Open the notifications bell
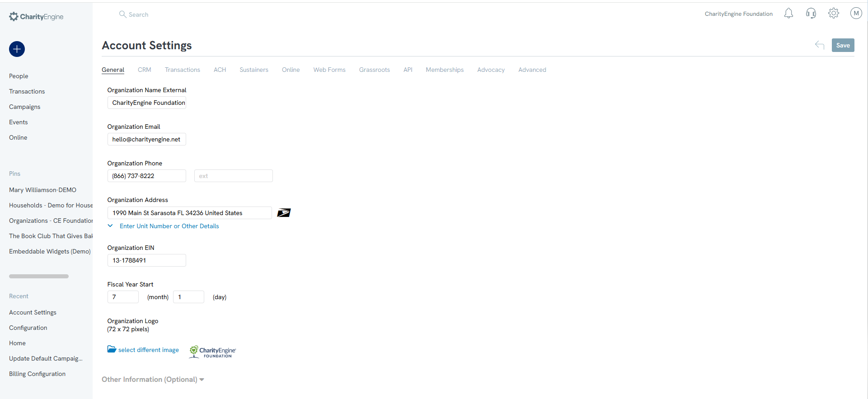This screenshot has height=399, width=868. (x=788, y=14)
